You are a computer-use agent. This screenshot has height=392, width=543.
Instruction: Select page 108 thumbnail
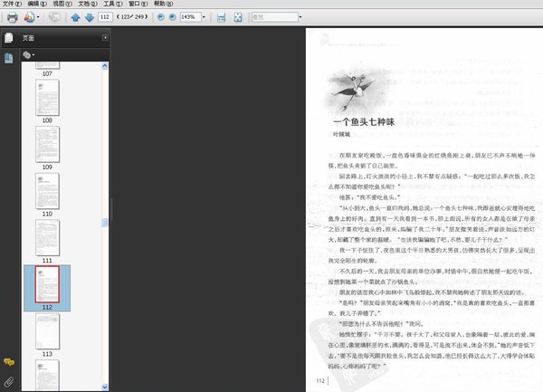tap(47, 98)
